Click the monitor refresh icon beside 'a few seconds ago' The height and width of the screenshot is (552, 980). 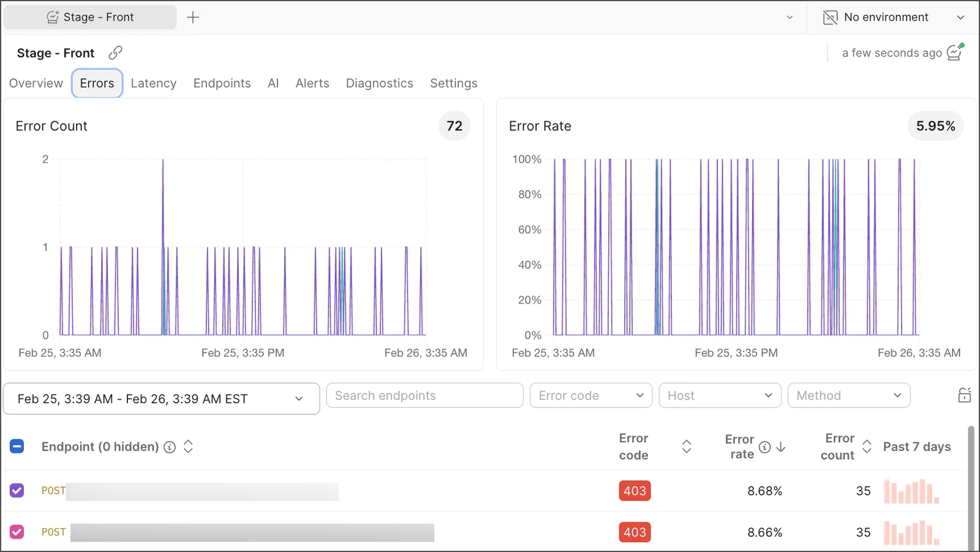955,52
